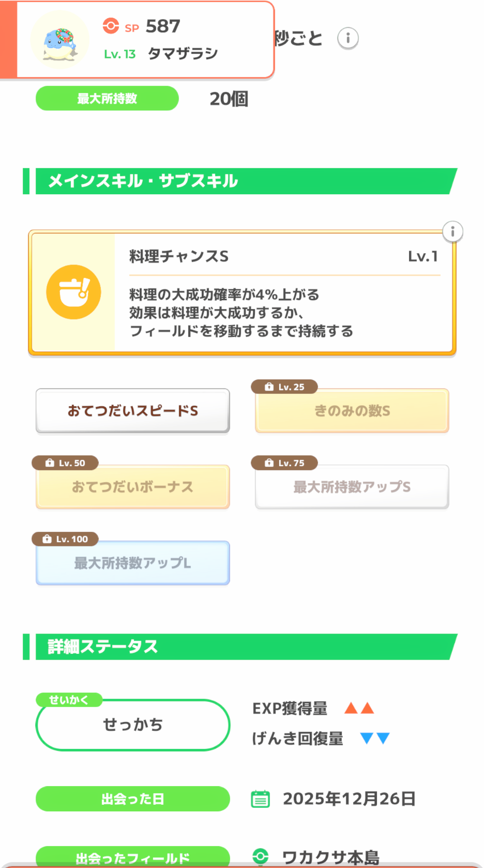The width and height of the screenshot is (484, 868).
Task: Tap the タマザラシ Pokémon portrait
Action: click(x=60, y=40)
